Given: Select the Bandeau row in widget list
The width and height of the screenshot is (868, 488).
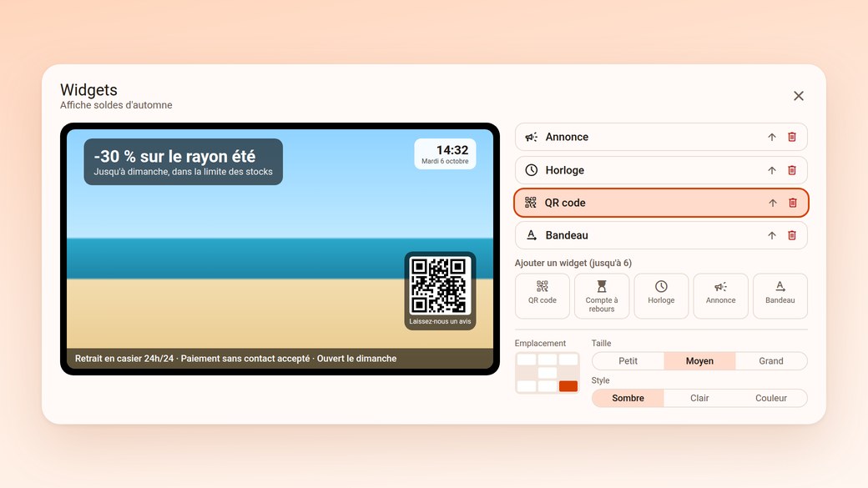Looking at the screenshot, I should 661,236.
